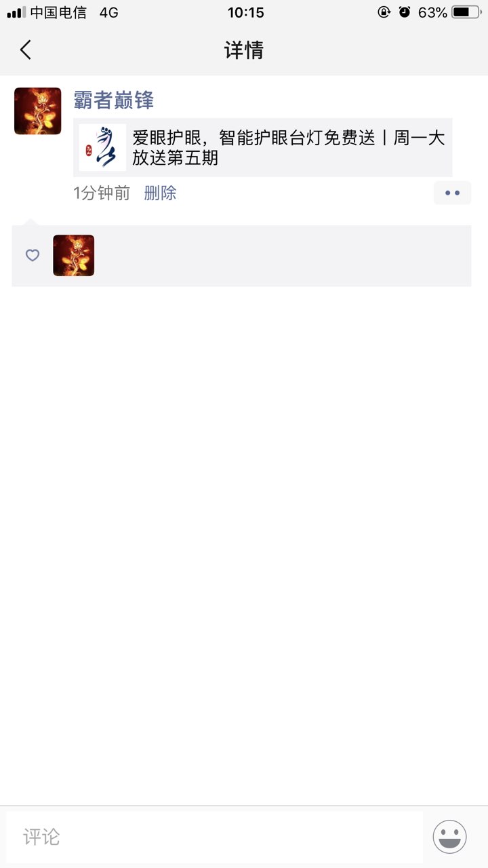This screenshot has width=488, height=868.
Task: Open the two-dot like/comment menu
Action: pyautogui.click(x=452, y=193)
